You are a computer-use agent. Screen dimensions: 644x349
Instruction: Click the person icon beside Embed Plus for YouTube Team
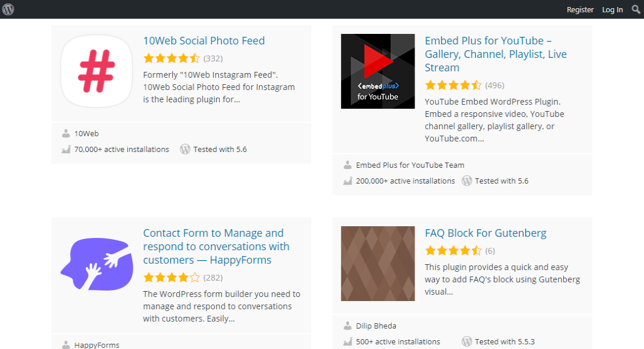[x=347, y=165]
